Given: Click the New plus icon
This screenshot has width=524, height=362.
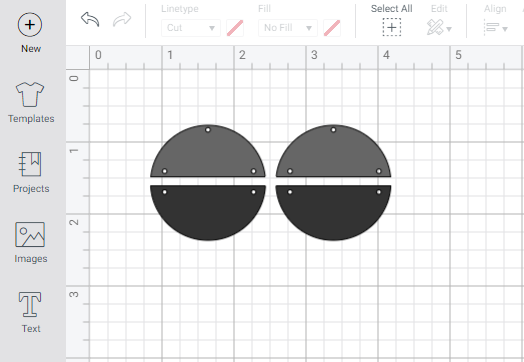Looking at the screenshot, I should point(30,25).
